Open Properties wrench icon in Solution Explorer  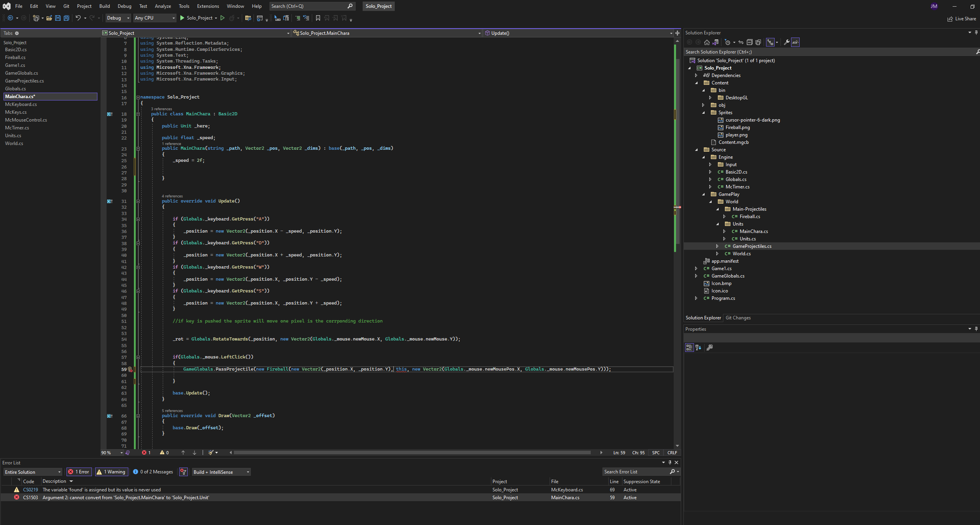[x=786, y=42]
